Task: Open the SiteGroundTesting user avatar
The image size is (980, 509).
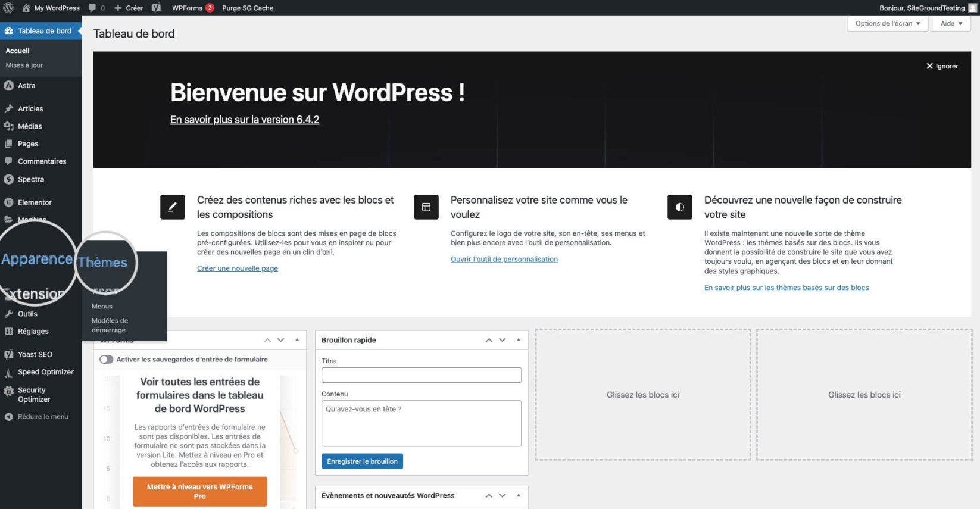Action: pyautogui.click(x=973, y=8)
